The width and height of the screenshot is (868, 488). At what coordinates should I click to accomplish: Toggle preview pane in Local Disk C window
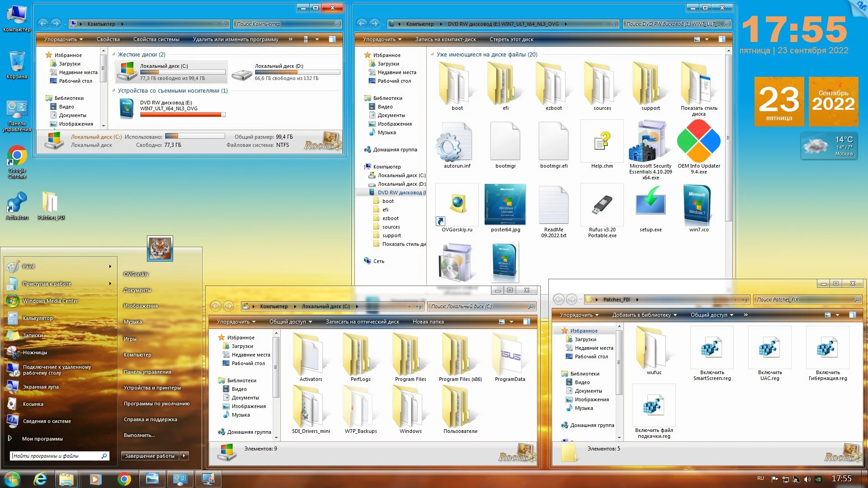coord(527,322)
